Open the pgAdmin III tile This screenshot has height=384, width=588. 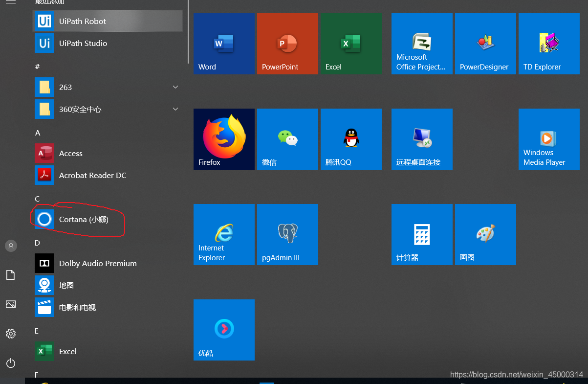pyautogui.click(x=287, y=234)
